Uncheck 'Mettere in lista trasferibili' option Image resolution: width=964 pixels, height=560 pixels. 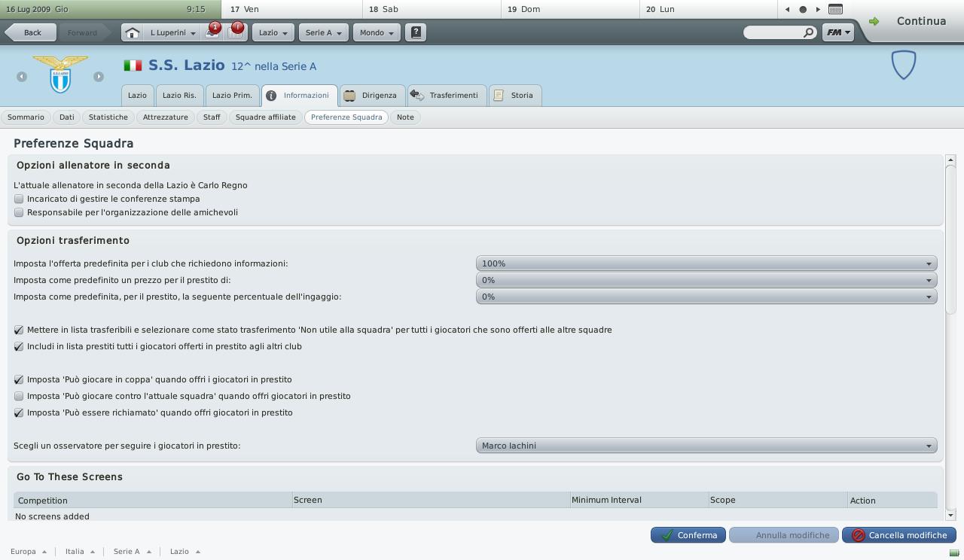pyautogui.click(x=19, y=330)
